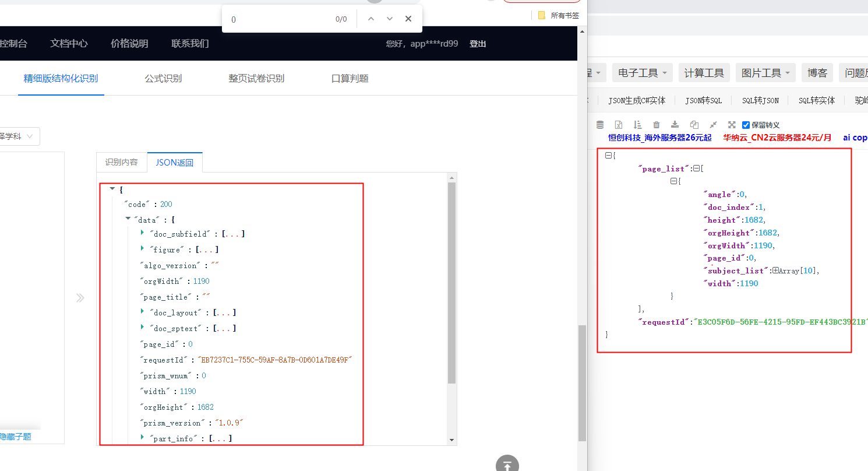Screen dimensions: 868x471
Task: Click the next match arrow in find bar
Action: (390, 19)
